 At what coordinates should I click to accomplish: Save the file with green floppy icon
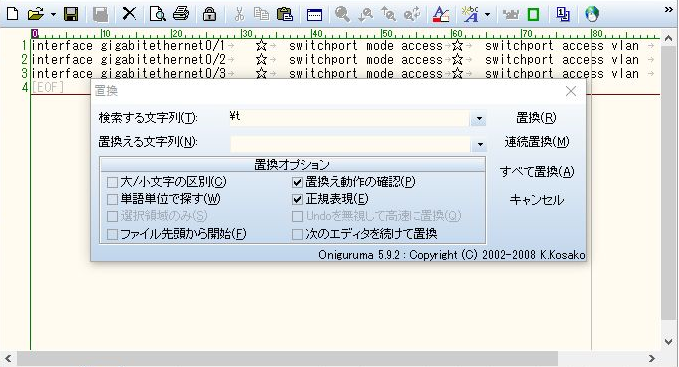pos(71,14)
